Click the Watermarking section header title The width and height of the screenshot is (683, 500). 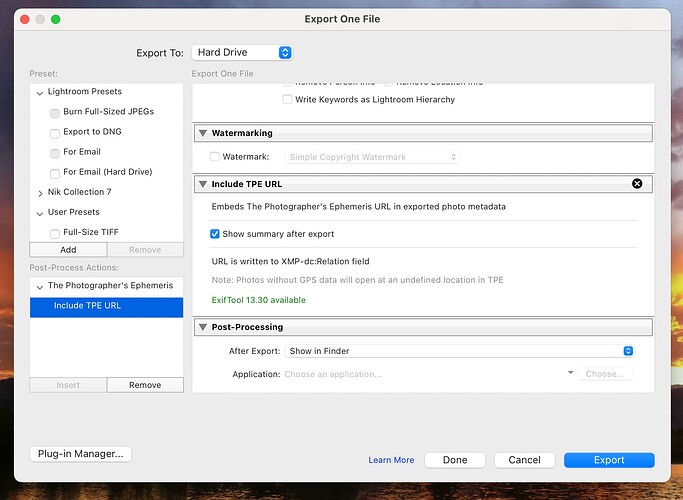242,133
